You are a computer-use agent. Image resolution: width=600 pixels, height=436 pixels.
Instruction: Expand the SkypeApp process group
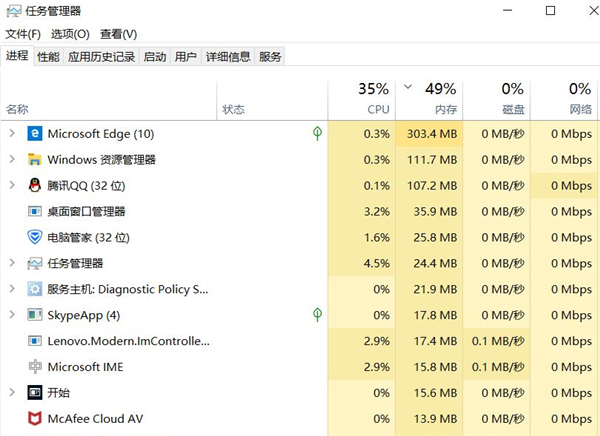[11, 315]
